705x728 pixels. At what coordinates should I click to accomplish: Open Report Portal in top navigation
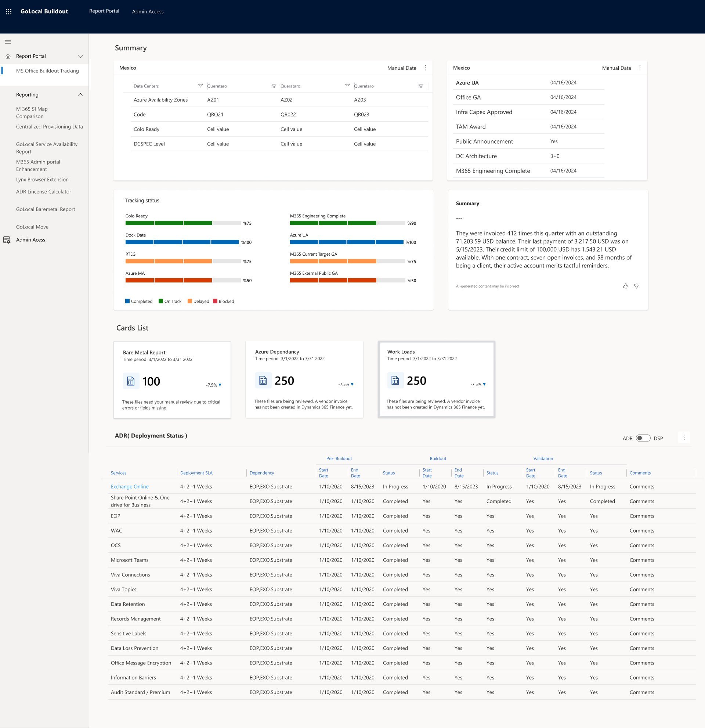(104, 11)
